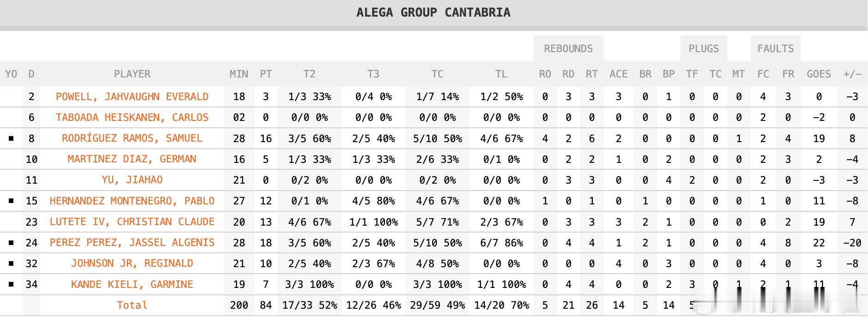Select Perez Perez, Jassel Algenis link
This screenshot has height=323, width=868.
pos(132,243)
